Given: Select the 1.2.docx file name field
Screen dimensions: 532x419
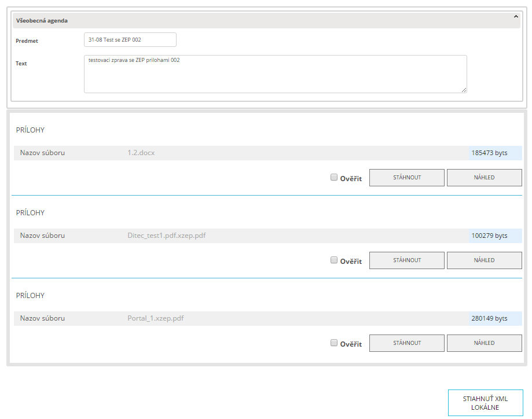Looking at the screenshot, I should coord(295,153).
